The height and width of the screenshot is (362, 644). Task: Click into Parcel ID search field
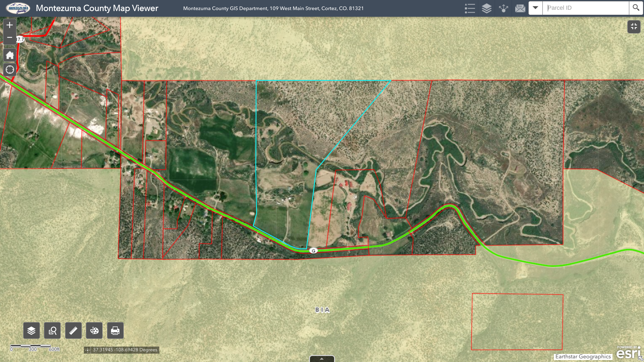click(585, 8)
